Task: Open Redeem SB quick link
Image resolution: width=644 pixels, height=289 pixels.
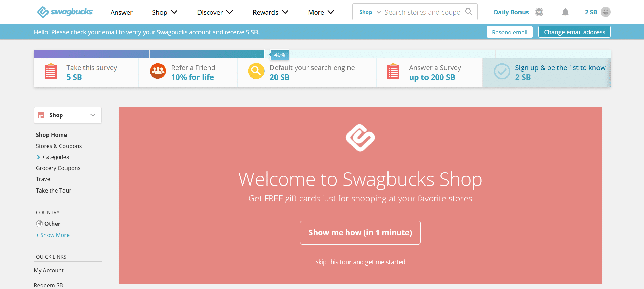Action: [x=49, y=285]
